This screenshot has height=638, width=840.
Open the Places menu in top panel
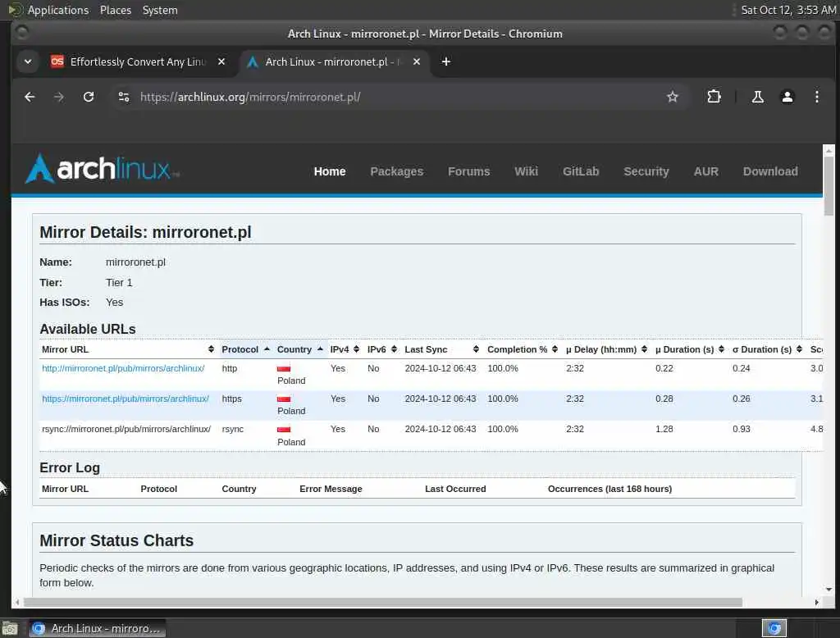115,10
